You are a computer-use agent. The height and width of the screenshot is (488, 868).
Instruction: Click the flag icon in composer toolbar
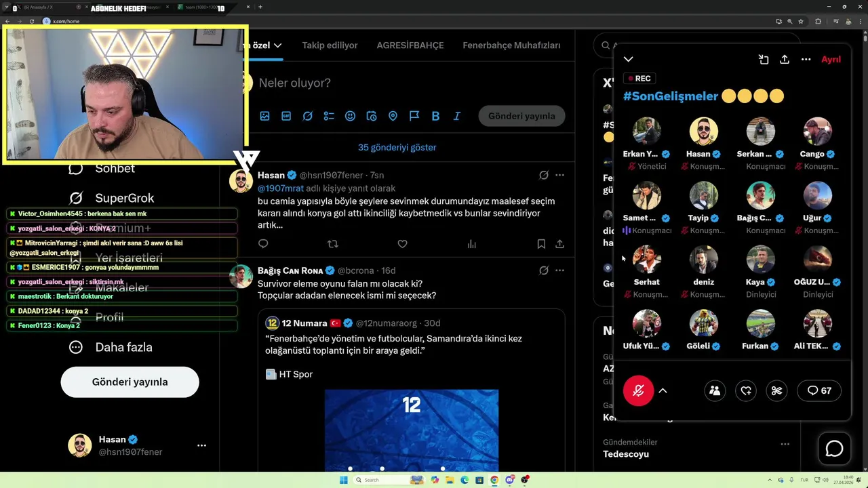tap(414, 116)
